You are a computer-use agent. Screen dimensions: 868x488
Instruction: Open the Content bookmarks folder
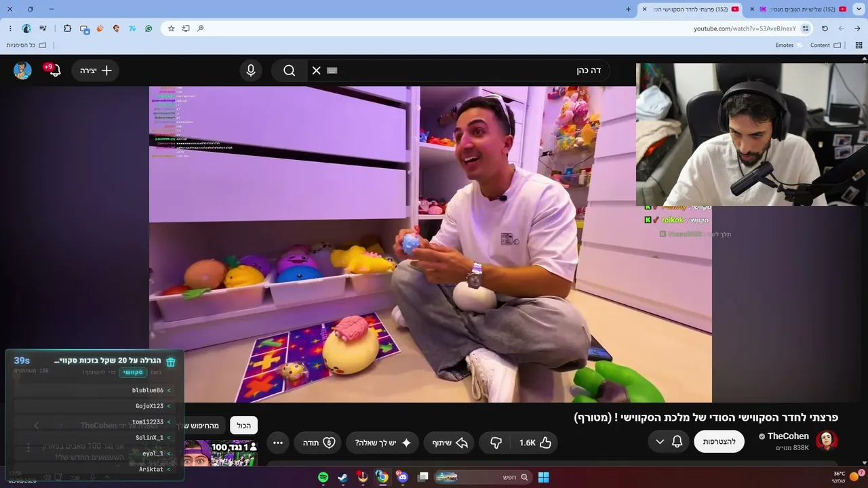pyautogui.click(x=825, y=45)
